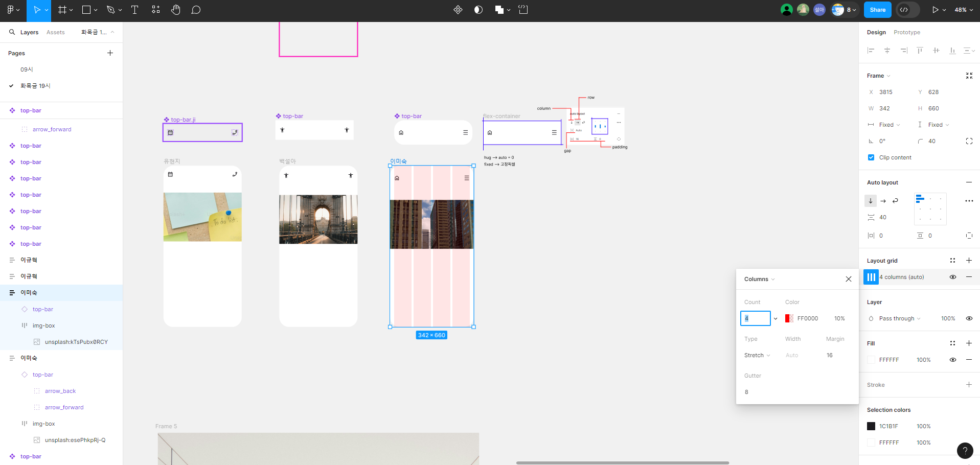Select the Move tool
Image resolution: width=980 pixels, height=465 pixels.
pyautogui.click(x=36, y=10)
